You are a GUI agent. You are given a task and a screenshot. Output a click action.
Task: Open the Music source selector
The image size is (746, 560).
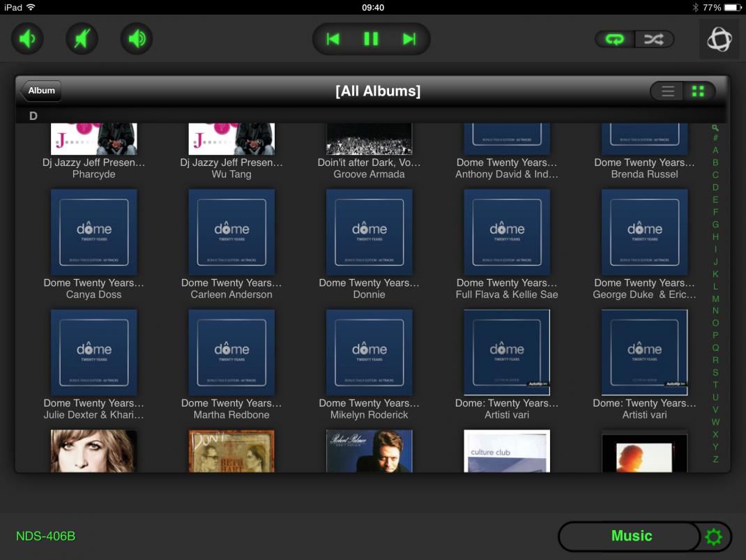pos(631,536)
